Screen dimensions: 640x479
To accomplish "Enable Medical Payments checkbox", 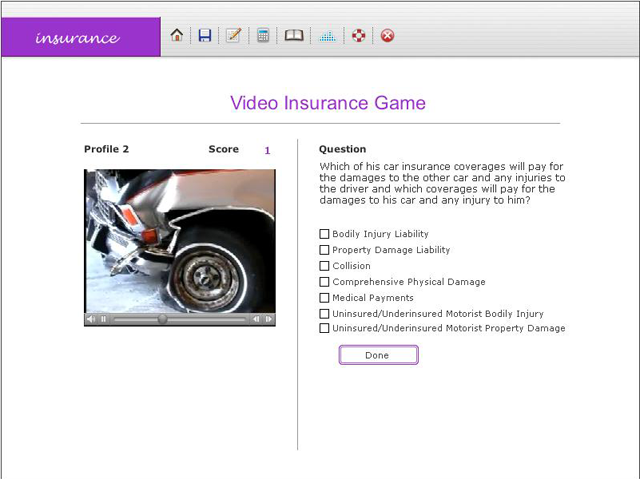I will point(324,298).
